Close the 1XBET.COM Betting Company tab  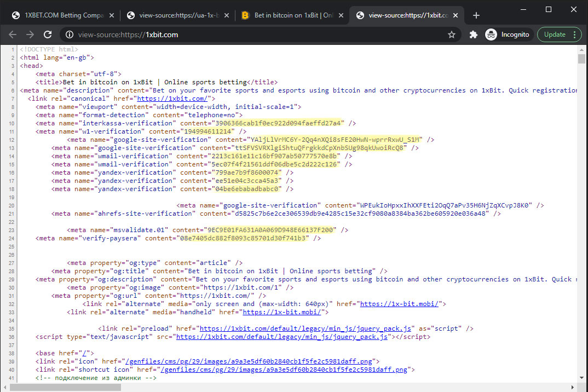(x=111, y=15)
